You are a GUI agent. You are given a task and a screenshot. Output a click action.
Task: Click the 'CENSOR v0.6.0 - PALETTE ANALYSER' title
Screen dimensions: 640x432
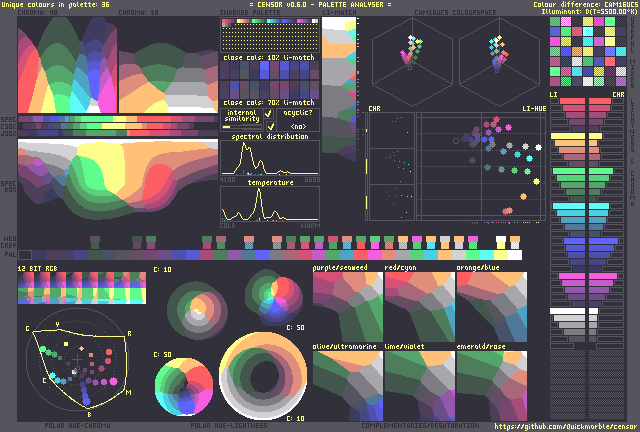pos(320,5)
